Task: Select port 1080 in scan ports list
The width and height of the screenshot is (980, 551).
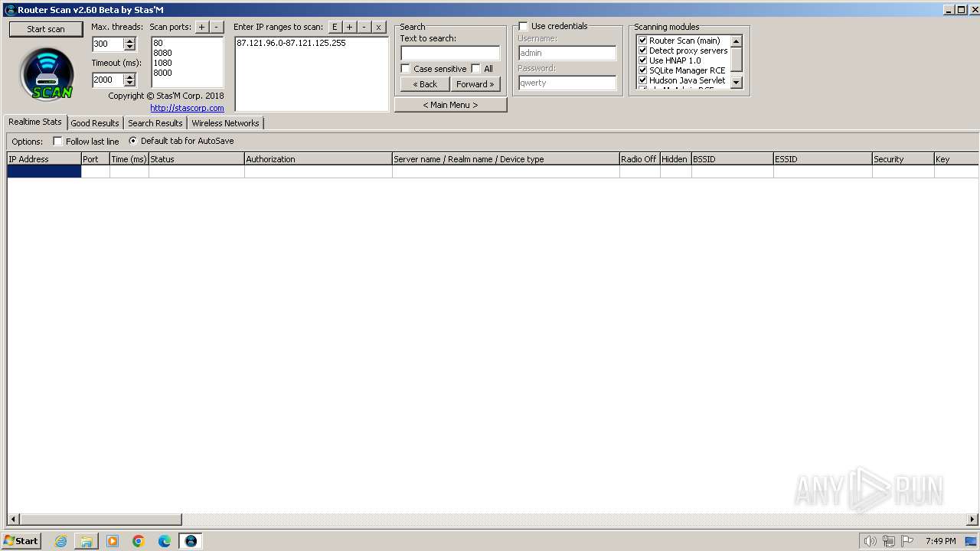Action: pyautogui.click(x=162, y=63)
